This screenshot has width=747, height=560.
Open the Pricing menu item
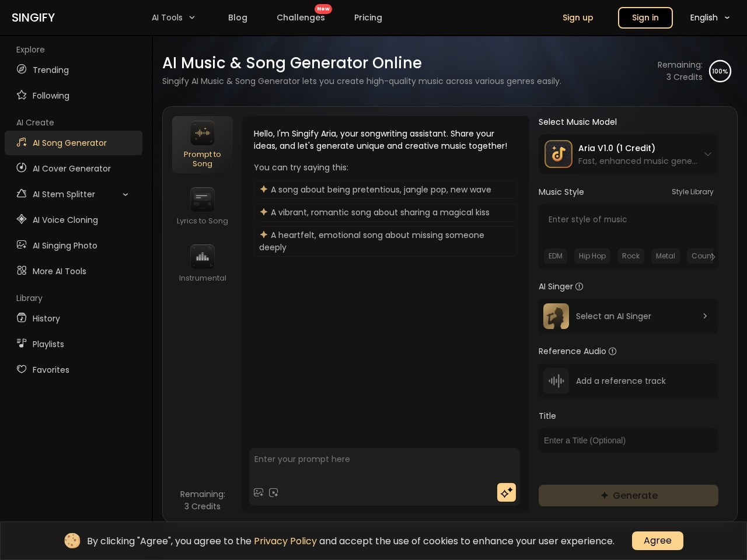tap(368, 17)
